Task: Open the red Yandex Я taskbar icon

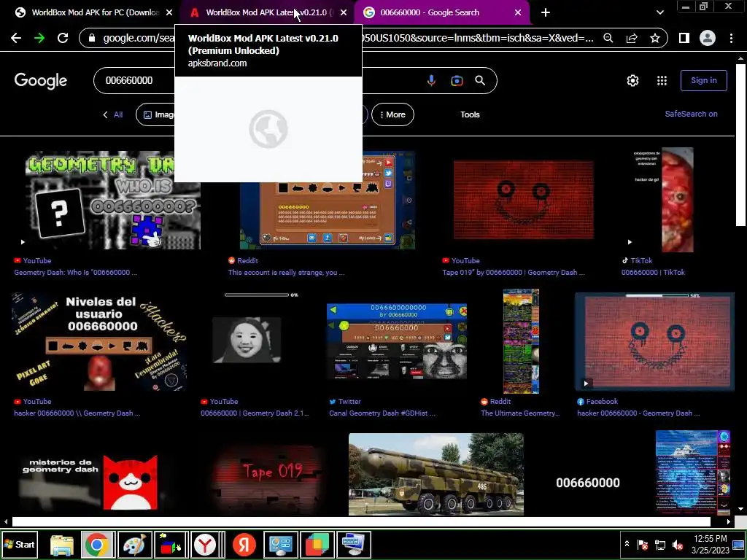Action: tap(244, 545)
